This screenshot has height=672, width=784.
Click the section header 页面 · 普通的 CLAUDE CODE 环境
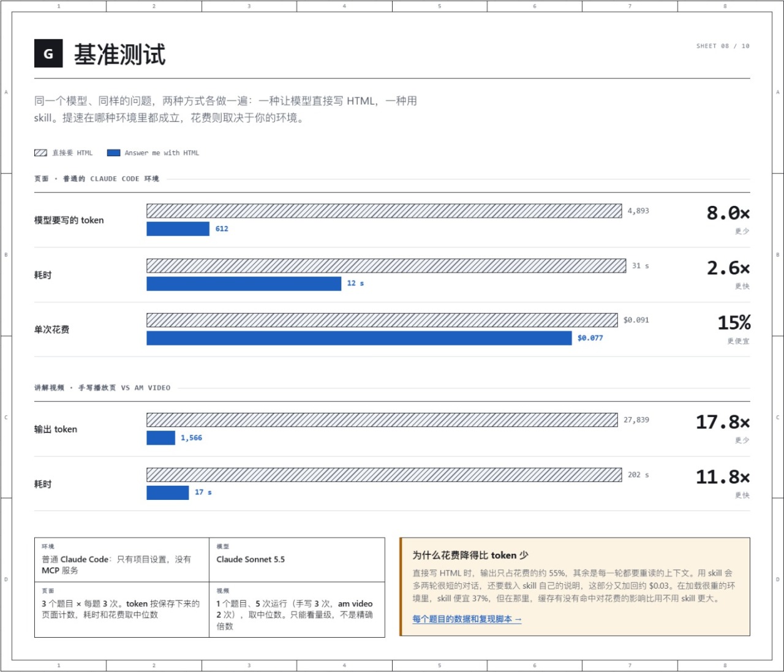(x=97, y=179)
